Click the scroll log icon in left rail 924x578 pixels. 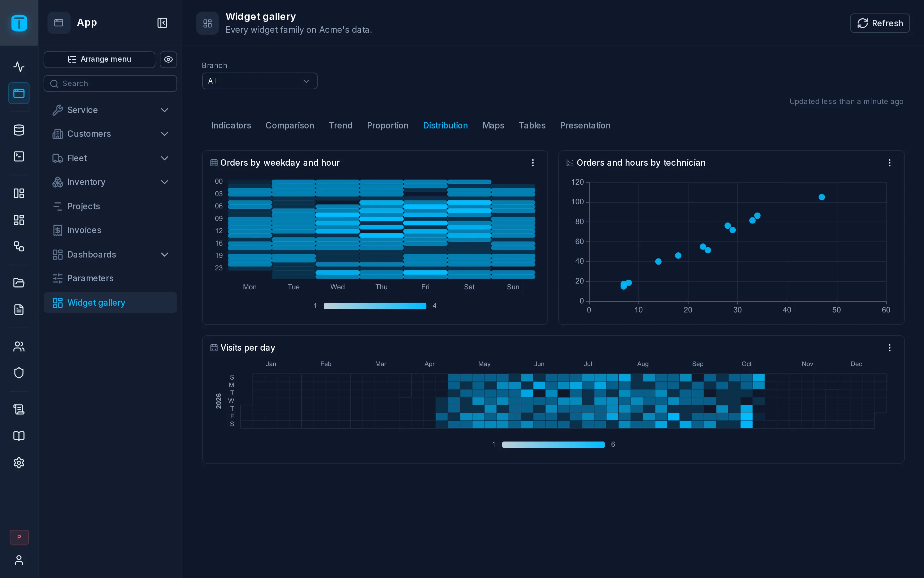19,409
